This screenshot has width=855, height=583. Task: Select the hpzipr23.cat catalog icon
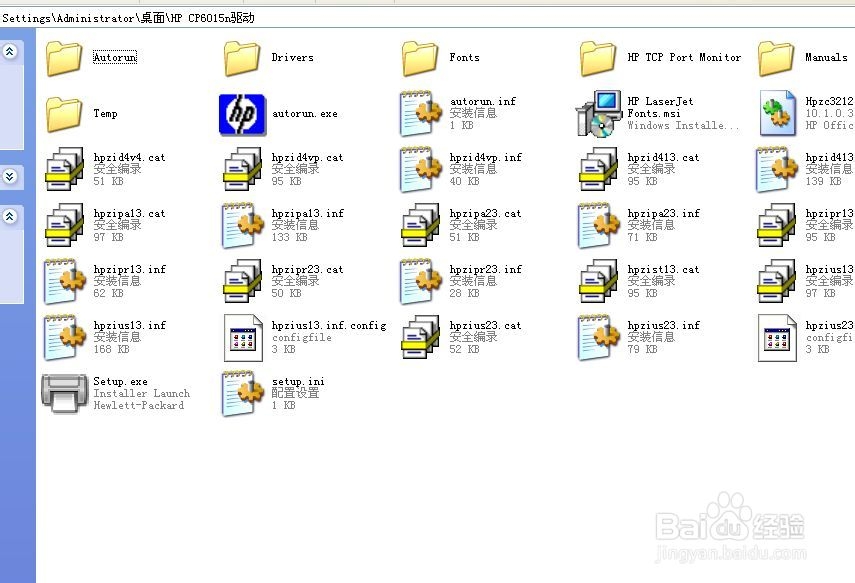click(242, 281)
